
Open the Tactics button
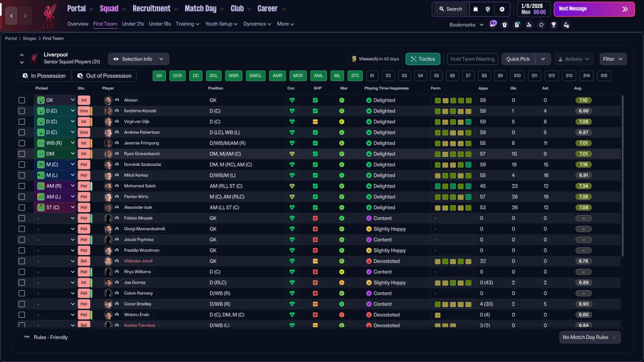pyautogui.click(x=423, y=59)
